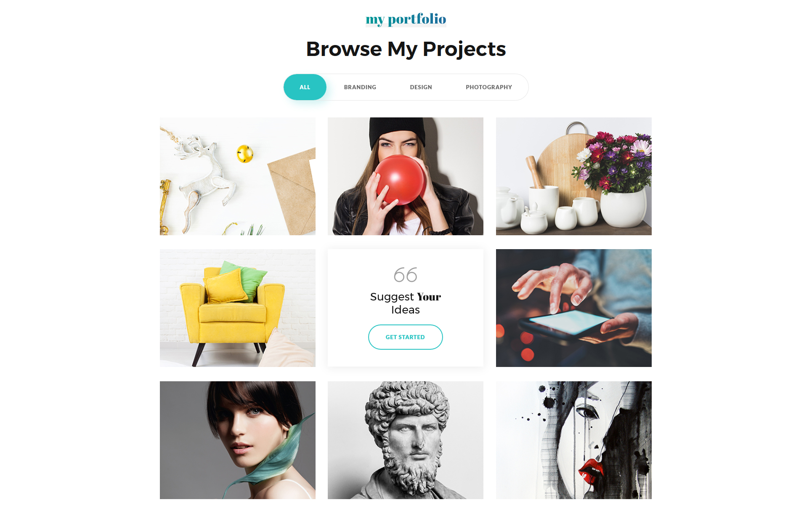Open the woman with green leaf portrait
The height and width of the screenshot is (505, 812).
(237, 440)
